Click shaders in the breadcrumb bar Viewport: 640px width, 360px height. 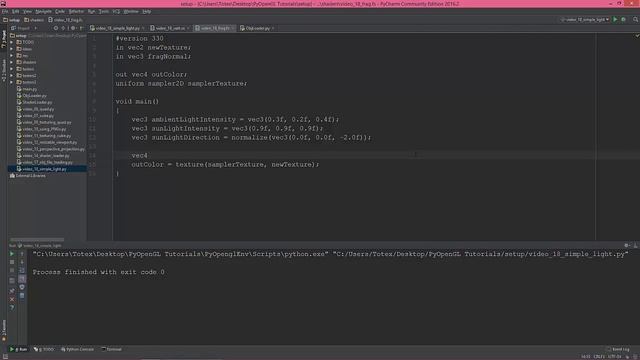pos(34,20)
